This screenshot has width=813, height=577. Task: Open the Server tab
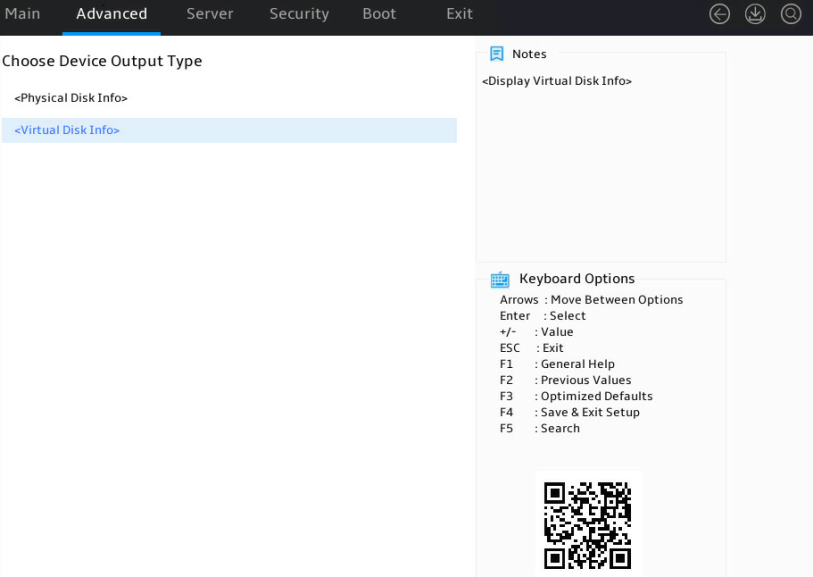coord(209,13)
